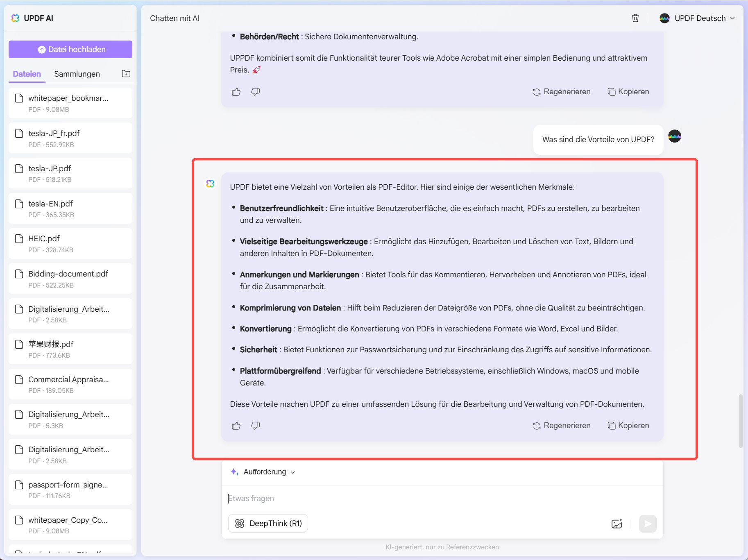The height and width of the screenshot is (560, 748).
Task: Open the UPDF Deutsch account dropdown
Action: pyautogui.click(x=697, y=18)
